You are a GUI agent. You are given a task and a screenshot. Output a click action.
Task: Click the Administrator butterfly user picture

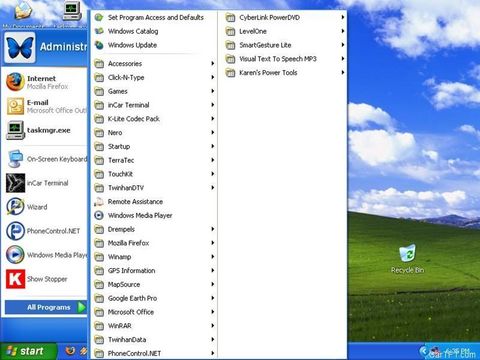(x=20, y=48)
